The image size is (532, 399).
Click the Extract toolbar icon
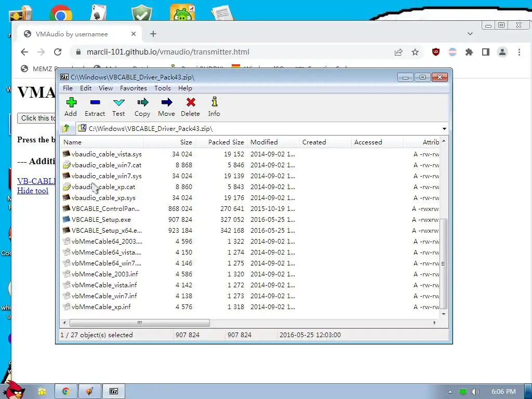click(95, 107)
